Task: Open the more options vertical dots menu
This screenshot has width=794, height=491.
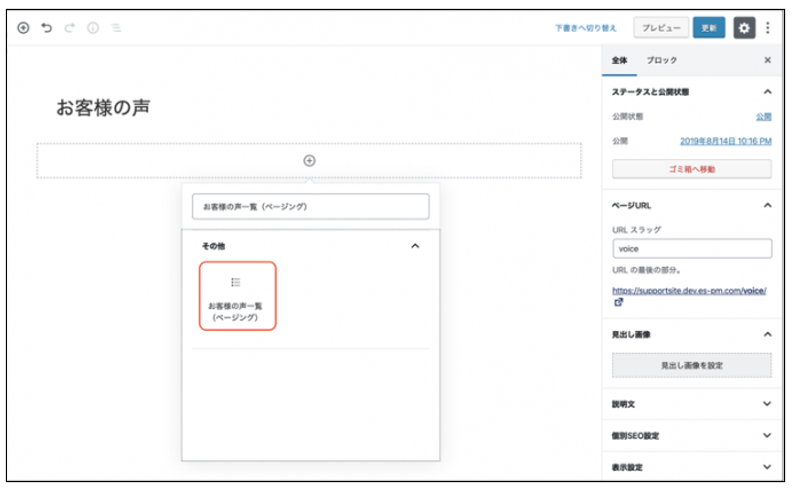Action: coord(768,28)
